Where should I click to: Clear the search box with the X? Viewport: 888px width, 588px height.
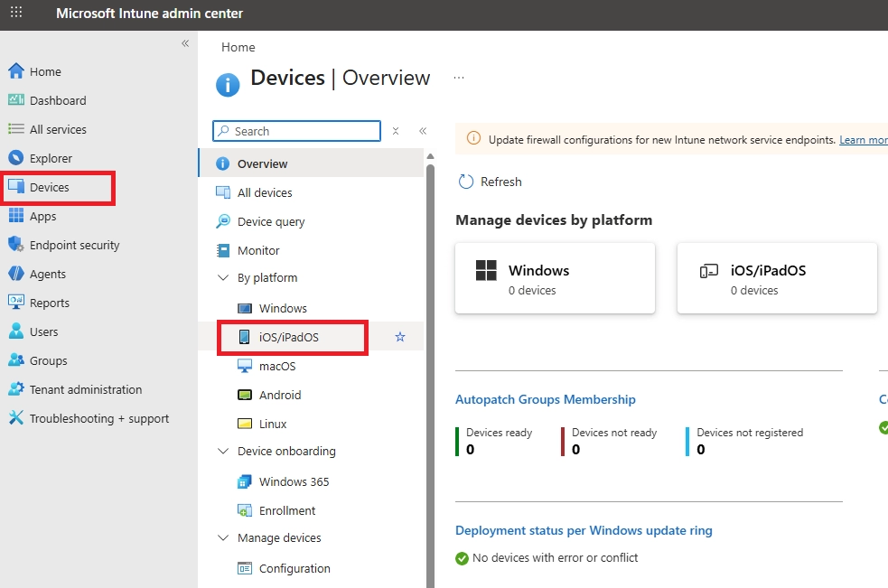[x=396, y=131]
